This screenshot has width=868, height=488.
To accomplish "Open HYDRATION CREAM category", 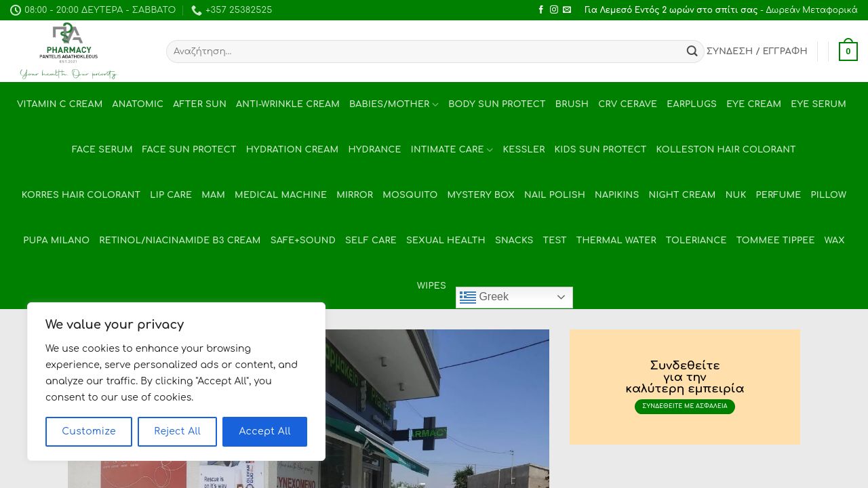I will 292,150.
